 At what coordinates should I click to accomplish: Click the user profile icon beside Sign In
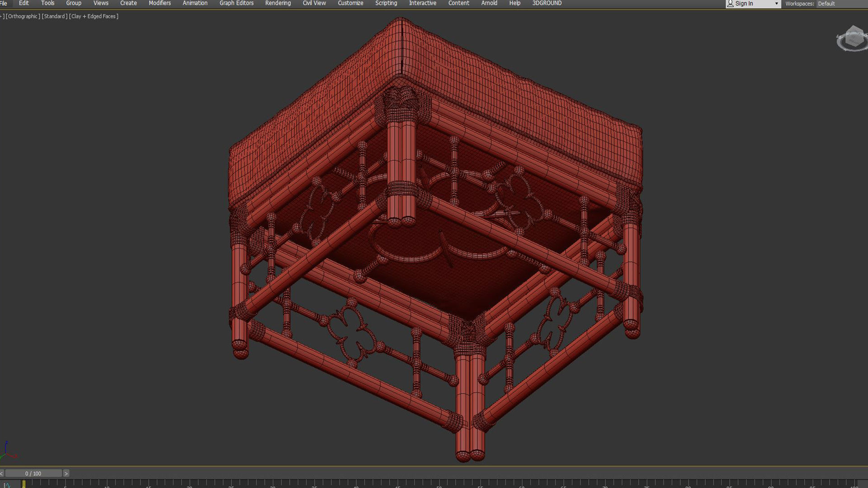click(730, 4)
